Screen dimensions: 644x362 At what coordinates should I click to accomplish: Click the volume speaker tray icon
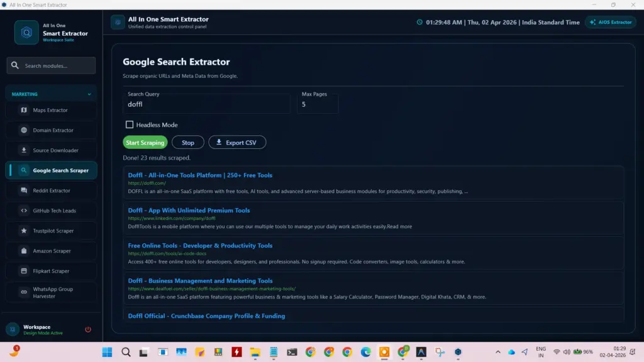tap(567, 352)
